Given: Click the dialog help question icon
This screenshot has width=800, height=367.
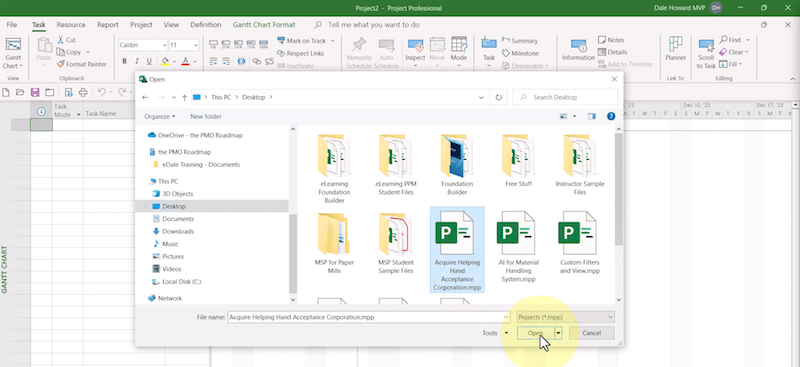Looking at the screenshot, I should tap(611, 116).
